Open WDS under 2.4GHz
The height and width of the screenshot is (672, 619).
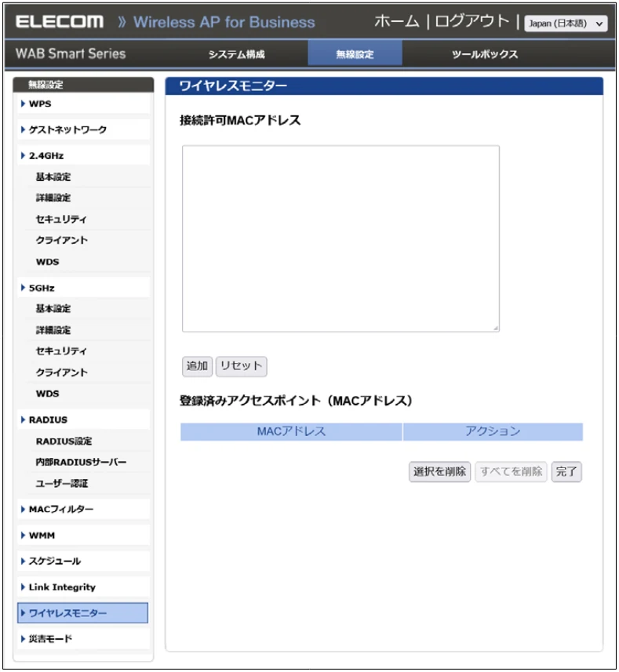point(48,261)
